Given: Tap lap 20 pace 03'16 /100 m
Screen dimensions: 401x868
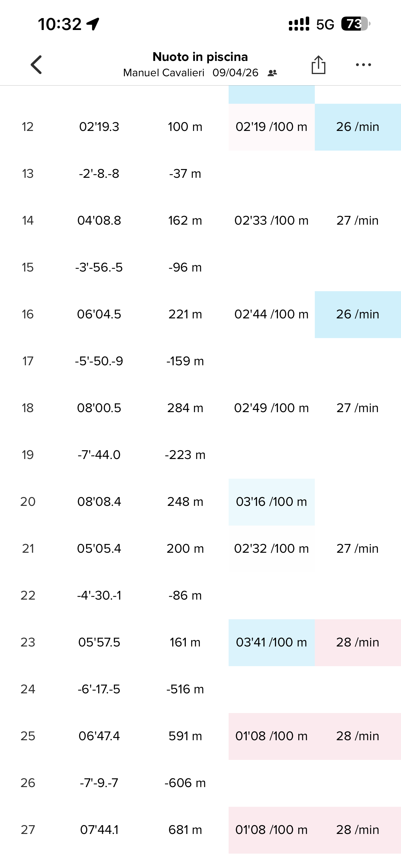Looking at the screenshot, I should pos(271,502).
